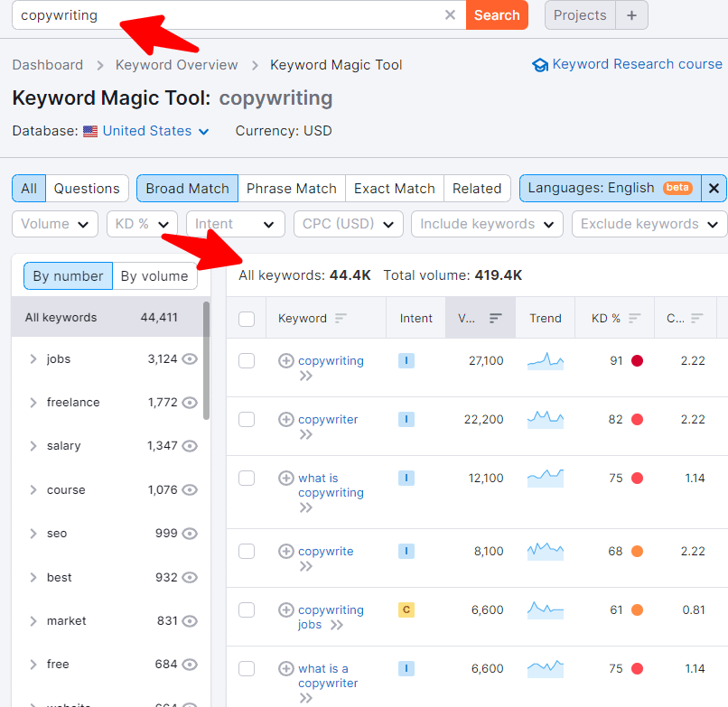Add 'copywriting' keyword with plus icon
This screenshot has width=728, height=707.
(286, 360)
